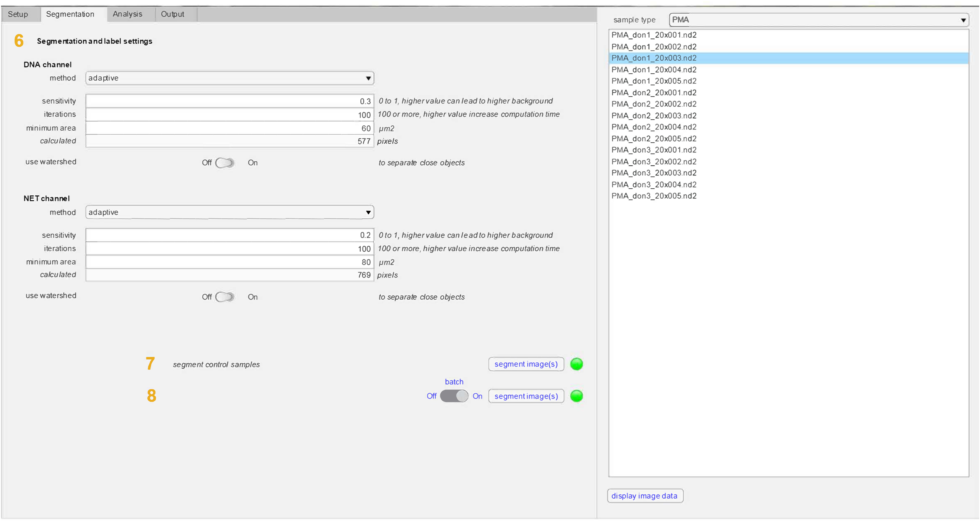Screen dimensions: 980x531
Task: Click green status lamp for control samples
Action: click(576, 364)
